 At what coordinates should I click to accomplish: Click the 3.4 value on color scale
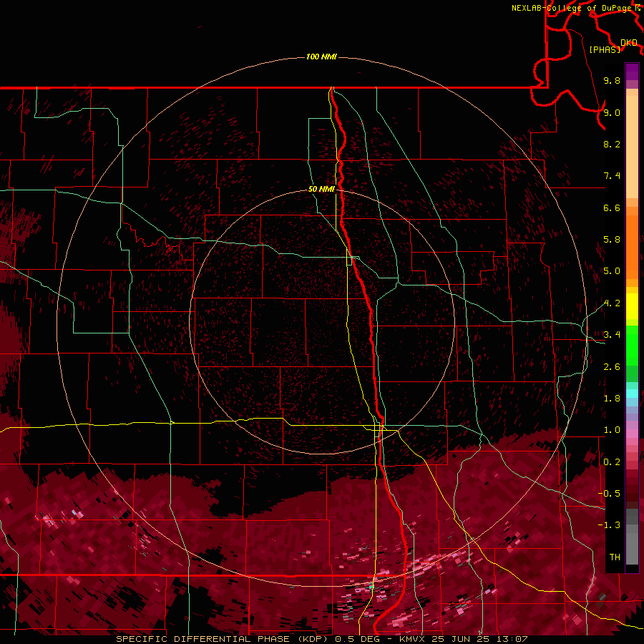coord(612,335)
